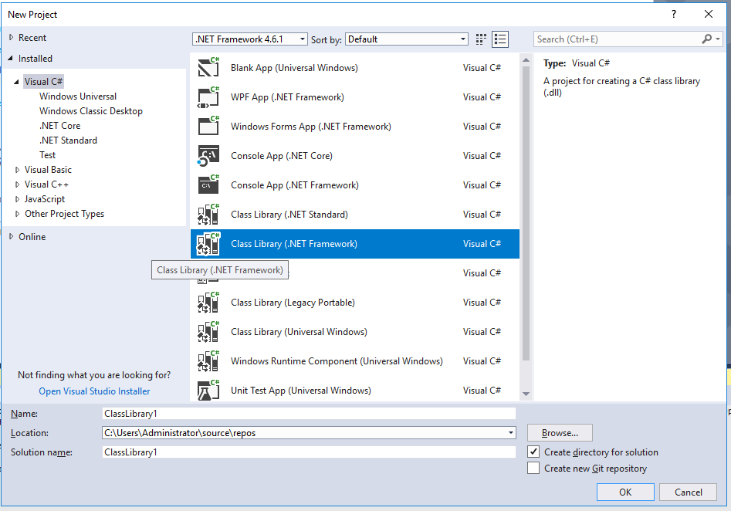Click the Browse... button
Viewport: 731px width, 511px height.
click(559, 433)
